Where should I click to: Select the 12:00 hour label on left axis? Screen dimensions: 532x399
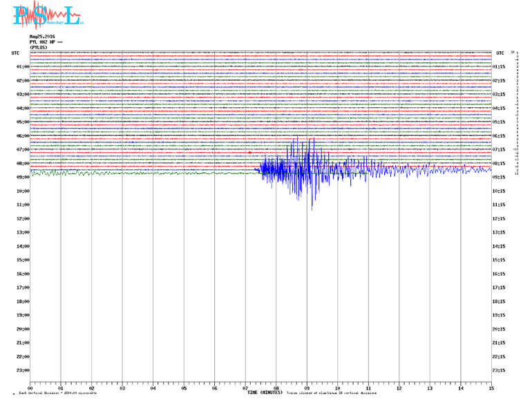click(x=22, y=219)
